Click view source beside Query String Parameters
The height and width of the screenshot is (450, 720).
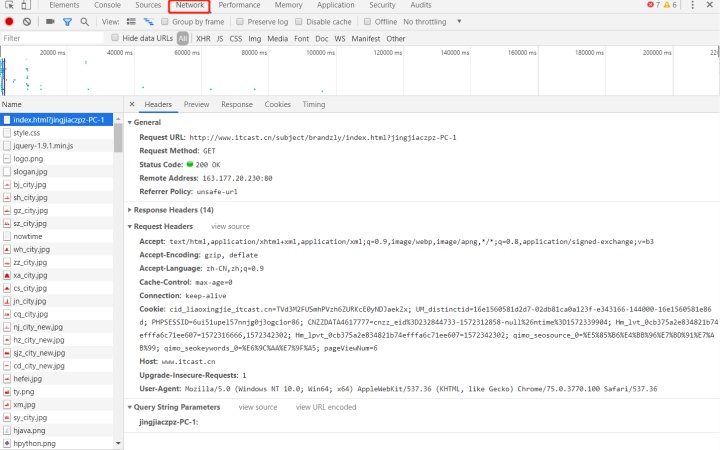point(258,407)
